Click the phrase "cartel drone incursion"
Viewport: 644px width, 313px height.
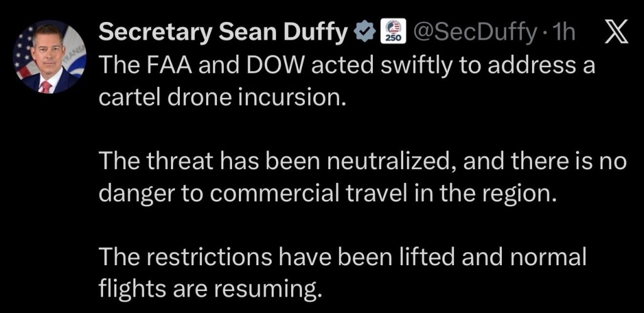222,98
